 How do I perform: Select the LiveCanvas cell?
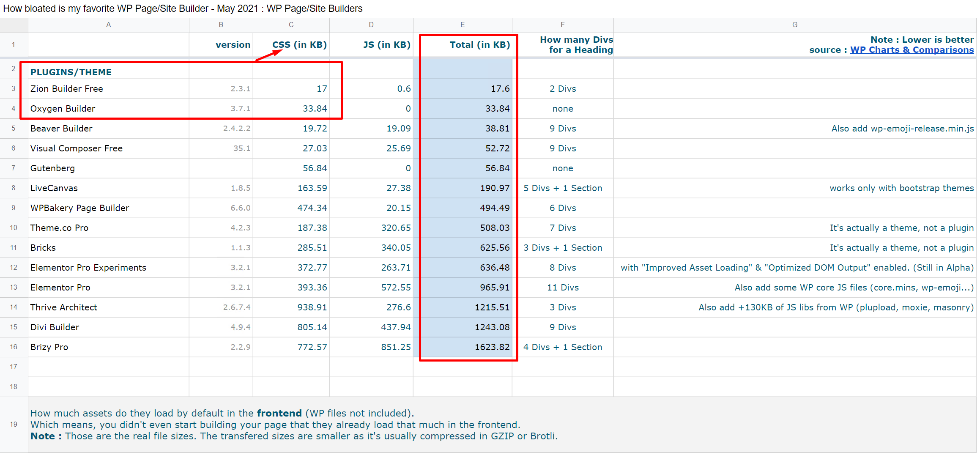tap(109, 188)
